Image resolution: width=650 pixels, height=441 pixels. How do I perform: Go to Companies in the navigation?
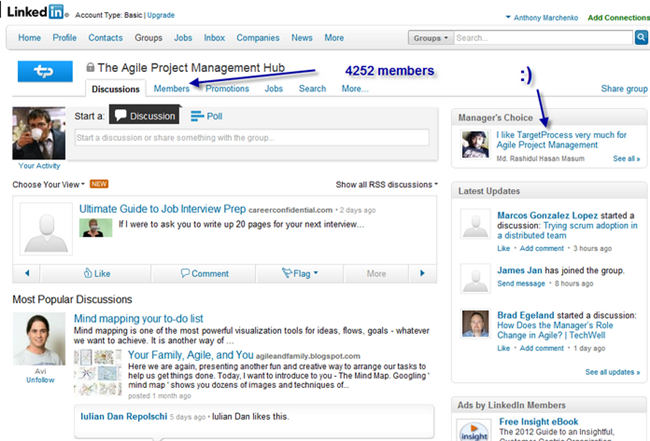coord(258,38)
